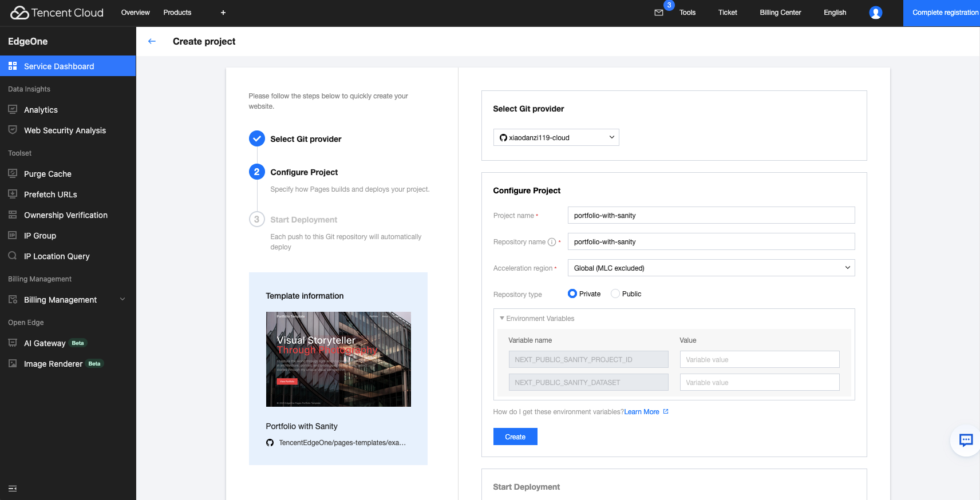Click the NEXT_PUBLIC_SANITY_PROJECT_ID value field
980x500 pixels.
pyautogui.click(x=759, y=360)
